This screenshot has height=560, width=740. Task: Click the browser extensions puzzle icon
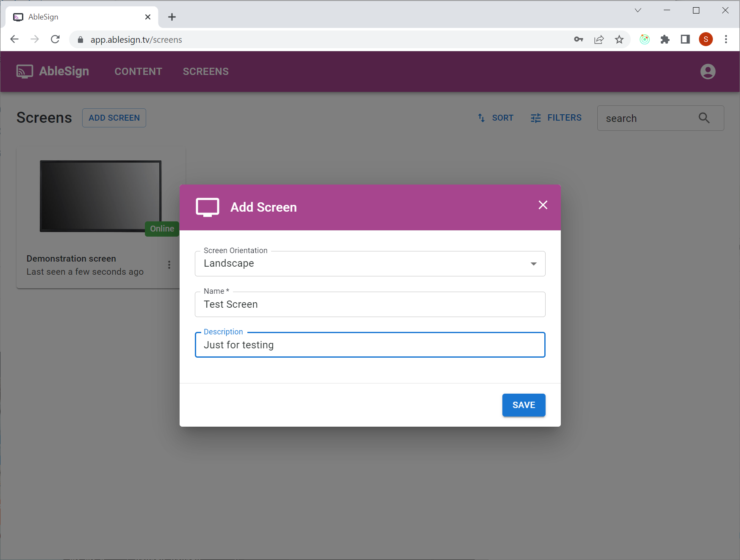665,39
